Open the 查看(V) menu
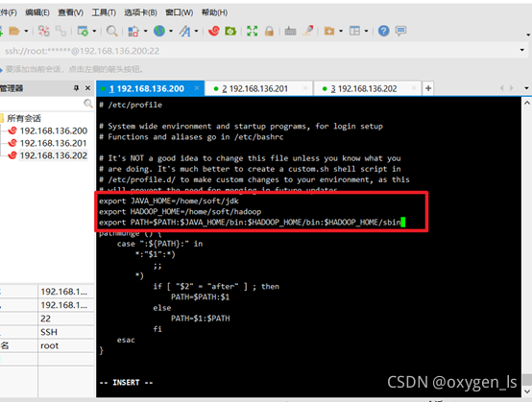 70,12
